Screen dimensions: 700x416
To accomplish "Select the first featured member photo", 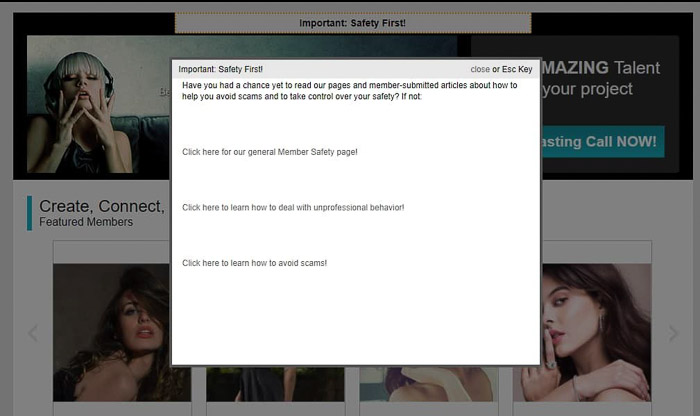I will [110, 332].
